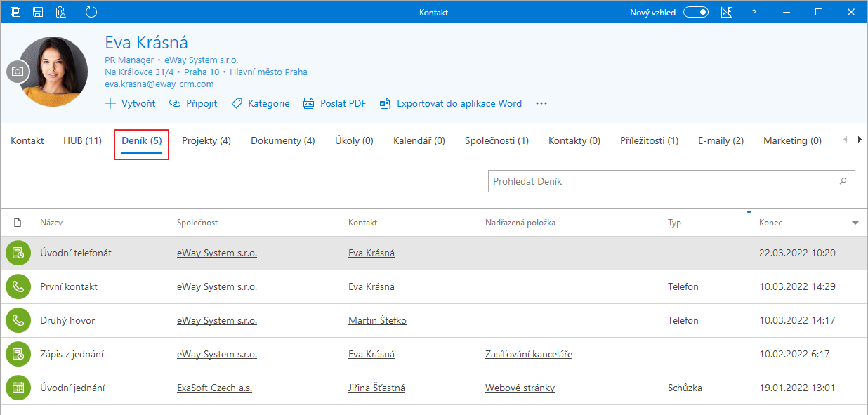Open Eva Krásná link in První kontakt row
Viewport: 868px width, 415px height.
[371, 286]
